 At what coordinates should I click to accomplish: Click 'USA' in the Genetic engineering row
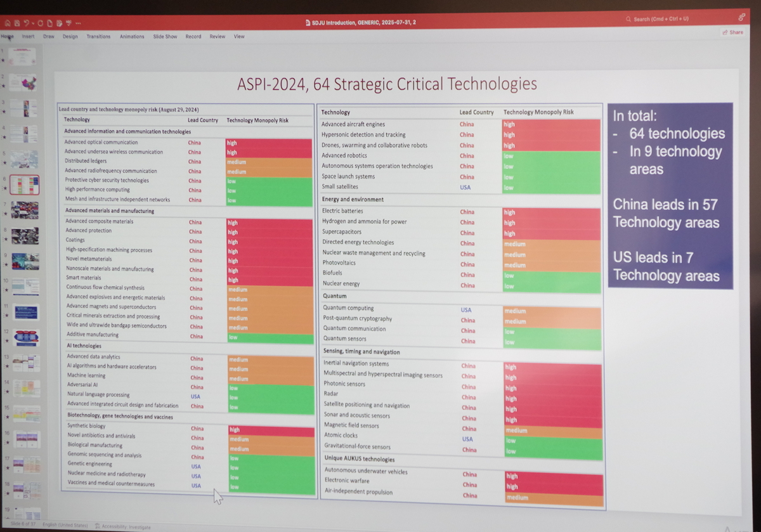coord(196,466)
